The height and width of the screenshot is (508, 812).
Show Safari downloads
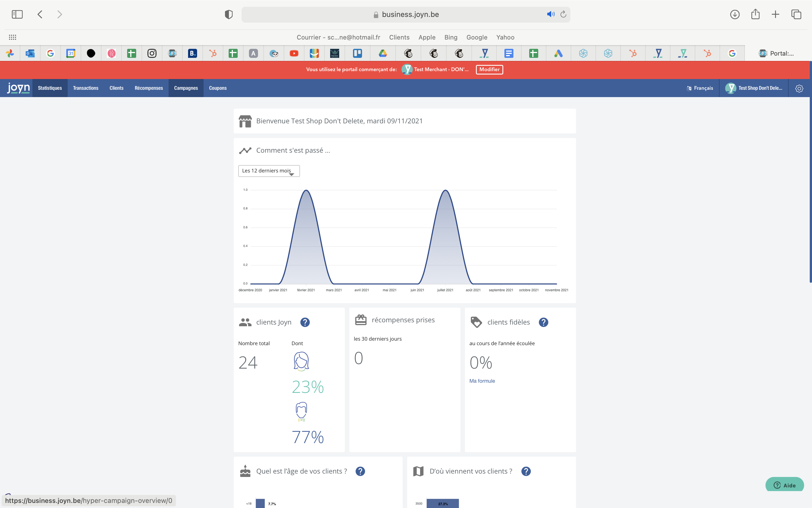click(735, 14)
